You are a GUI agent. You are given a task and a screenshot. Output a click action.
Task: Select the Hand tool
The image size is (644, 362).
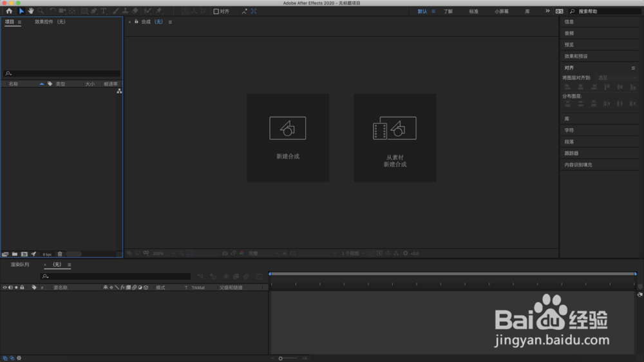pyautogui.click(x=31, y=11)
